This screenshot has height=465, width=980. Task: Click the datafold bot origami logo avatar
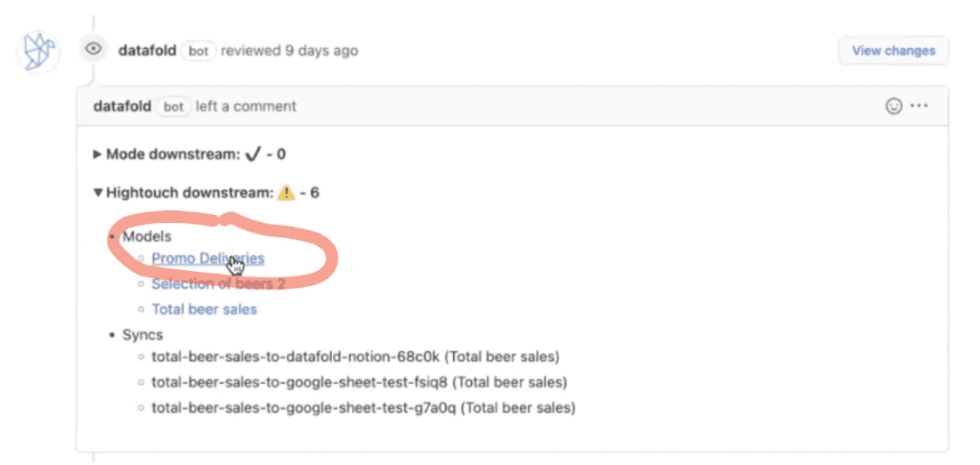point(37,51)
